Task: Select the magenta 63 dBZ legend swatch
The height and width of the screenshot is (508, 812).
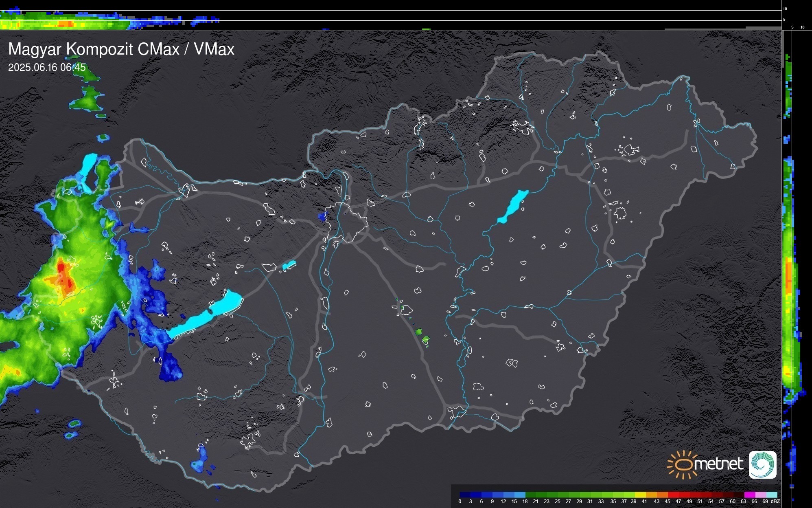Action: click(x=749, y=495)
